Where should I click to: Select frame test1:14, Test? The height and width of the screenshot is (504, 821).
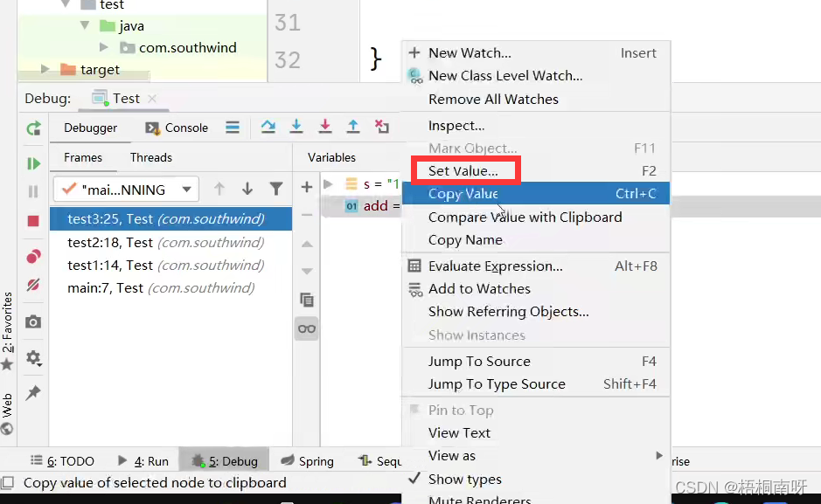[170, 265]
